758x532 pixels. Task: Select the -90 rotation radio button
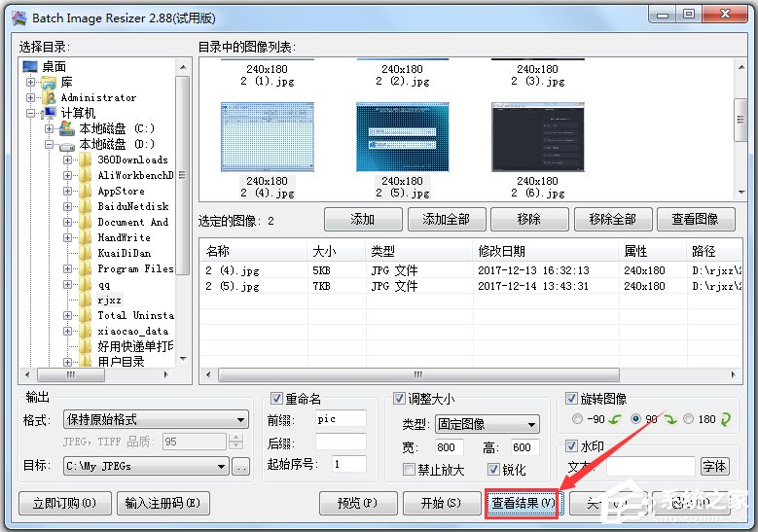tap(578, 419)
